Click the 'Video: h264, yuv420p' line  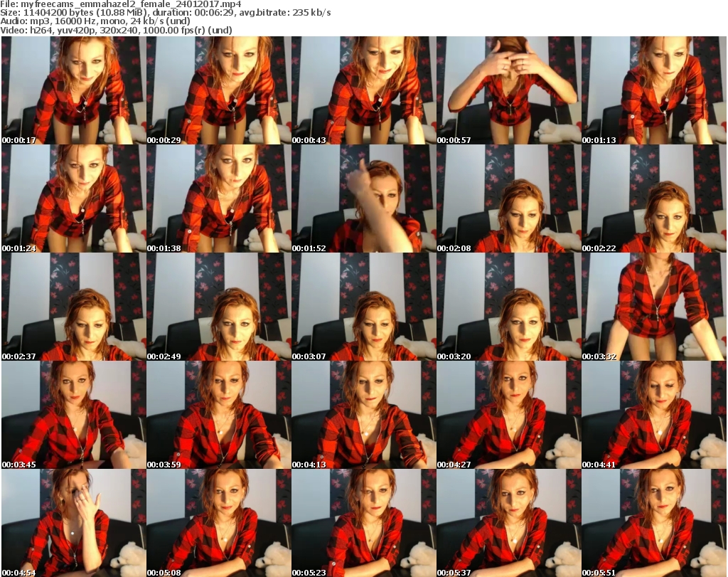point(116,30)
